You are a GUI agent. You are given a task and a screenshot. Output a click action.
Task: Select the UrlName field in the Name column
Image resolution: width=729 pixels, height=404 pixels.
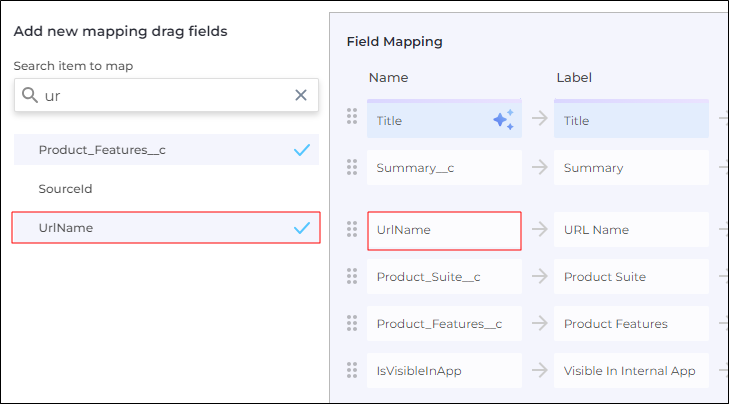pyautogui.click(x=444, y=231)
